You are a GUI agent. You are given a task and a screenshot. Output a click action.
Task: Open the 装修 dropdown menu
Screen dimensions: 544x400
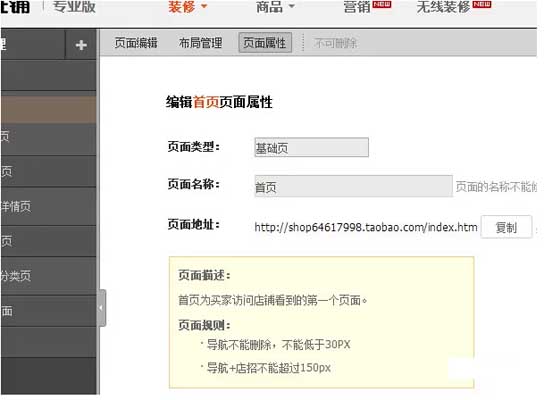tap(187, 7)
